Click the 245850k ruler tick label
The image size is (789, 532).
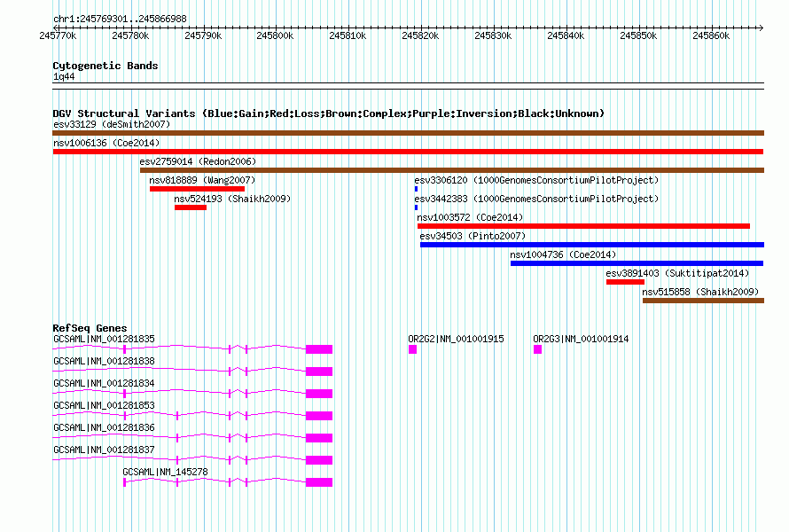(638, 35)
